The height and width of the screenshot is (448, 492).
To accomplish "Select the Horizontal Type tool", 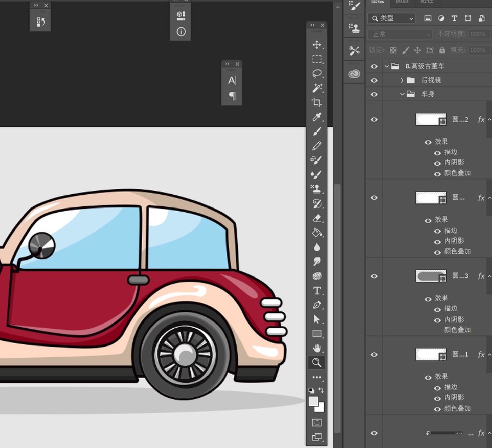I will coord(317,290).
